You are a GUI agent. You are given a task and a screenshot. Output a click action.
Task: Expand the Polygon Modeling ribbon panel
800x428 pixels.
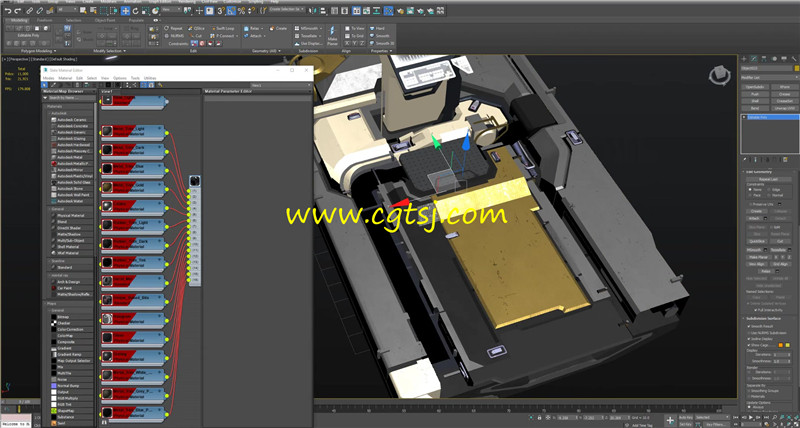click(x=39, y=51)
